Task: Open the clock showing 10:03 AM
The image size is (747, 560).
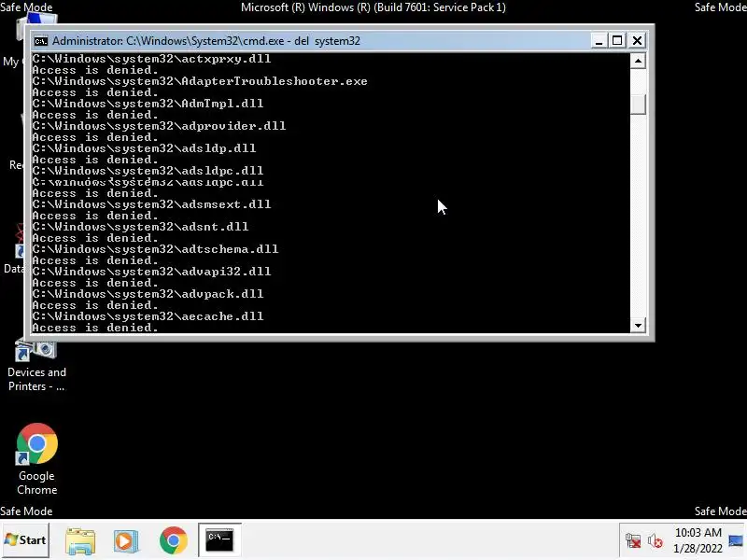Action: pos(698,532)
